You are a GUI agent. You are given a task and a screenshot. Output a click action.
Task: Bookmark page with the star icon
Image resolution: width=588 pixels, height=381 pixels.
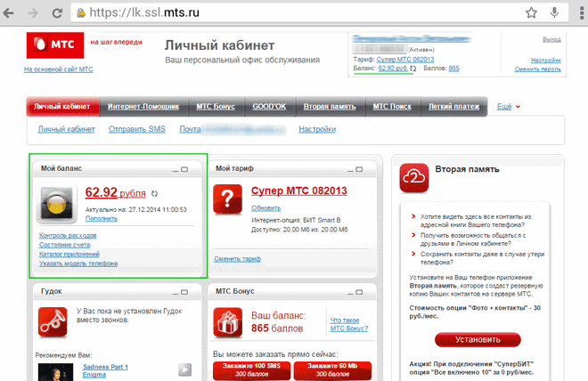tap(531, 12)
